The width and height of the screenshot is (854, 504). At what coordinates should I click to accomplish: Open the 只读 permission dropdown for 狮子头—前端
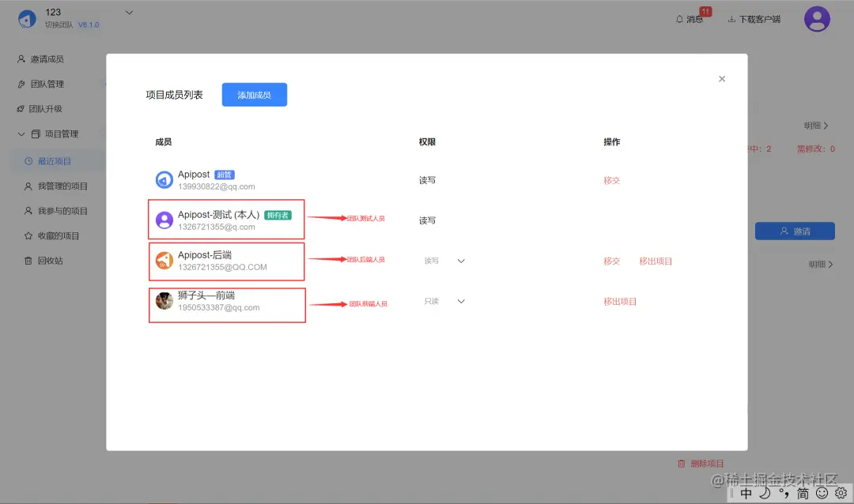pos(444,301)
